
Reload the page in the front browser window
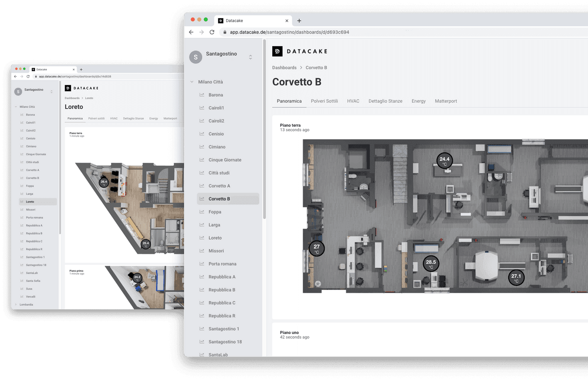[212, 32]
